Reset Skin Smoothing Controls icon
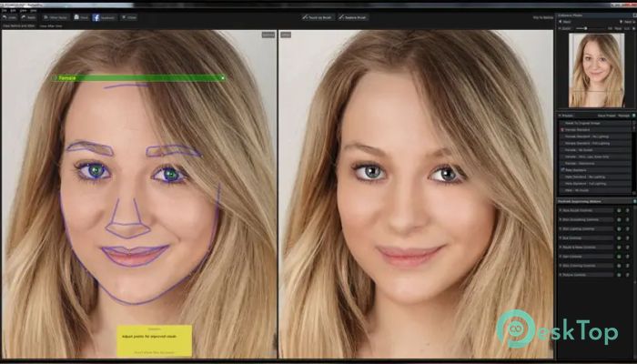Image resolution: width=637 pixels, height=364 pixels. [627, 219]
